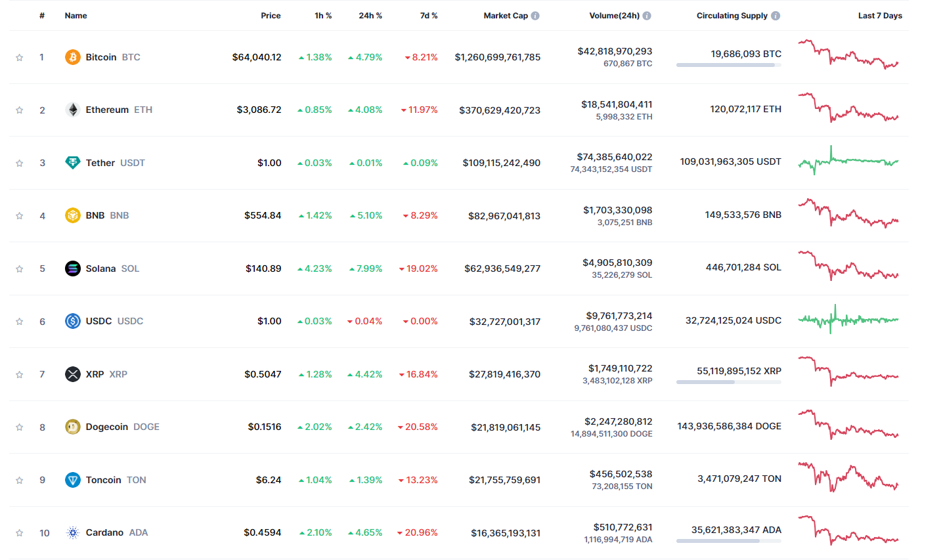The image size is (941, 560).
Task: Click the Bitcoin logo icon
Action: (x=73, y=57)
